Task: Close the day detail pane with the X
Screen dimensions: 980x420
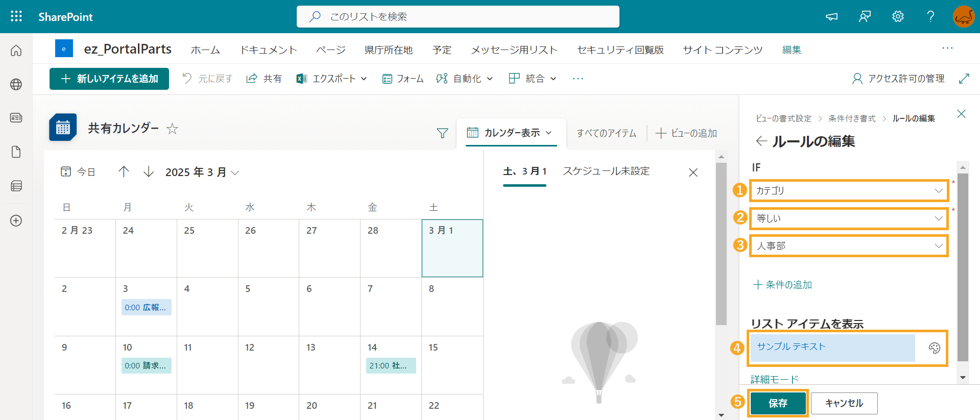Action: [x=693, y=172]
